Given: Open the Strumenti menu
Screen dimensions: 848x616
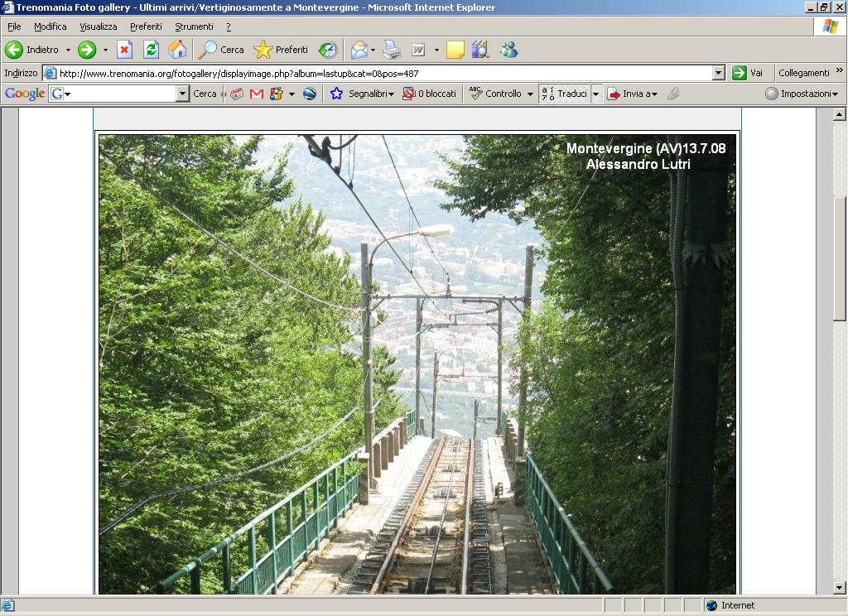Looking at the screenshot, I should [194, 26].
